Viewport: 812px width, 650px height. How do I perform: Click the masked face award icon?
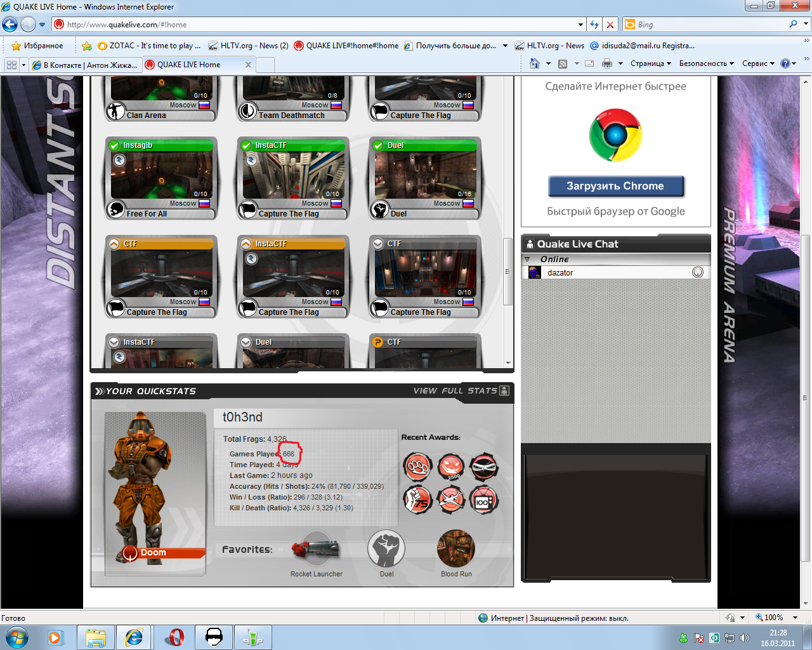pyautogui.click(x=484, y=467)
